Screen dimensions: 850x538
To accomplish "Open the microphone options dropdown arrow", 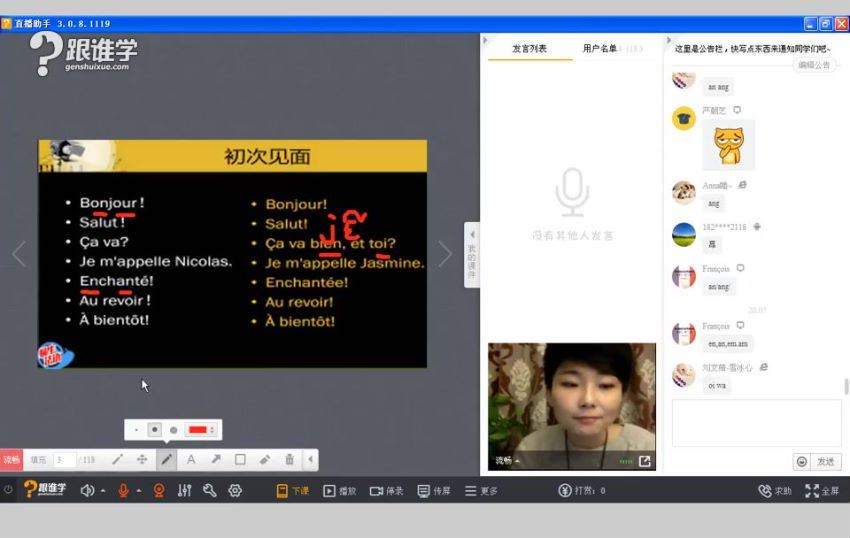I will click(x=138, y=491).
